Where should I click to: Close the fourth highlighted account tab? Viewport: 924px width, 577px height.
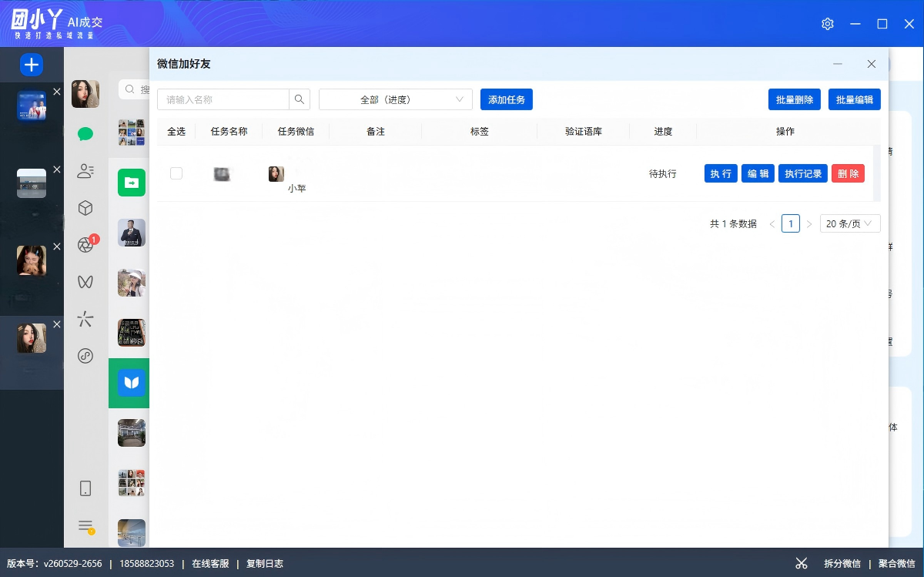pos(57,324)
